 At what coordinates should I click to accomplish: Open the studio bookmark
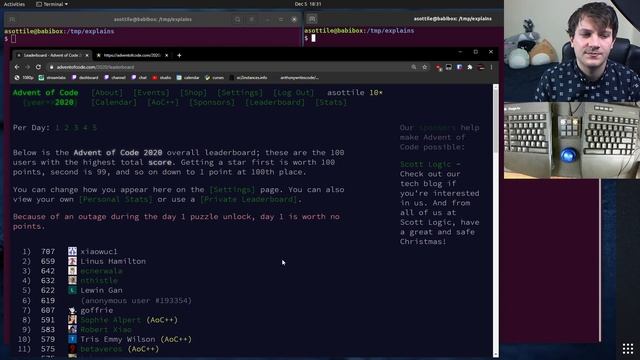pos(162,77)
